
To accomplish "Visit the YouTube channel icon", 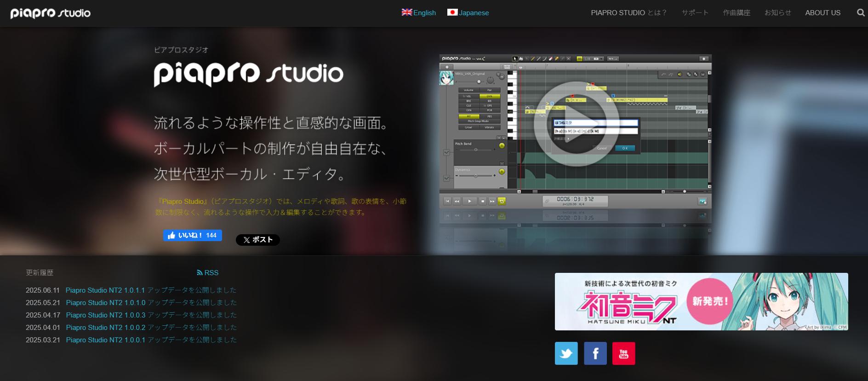I will point(624,353).
